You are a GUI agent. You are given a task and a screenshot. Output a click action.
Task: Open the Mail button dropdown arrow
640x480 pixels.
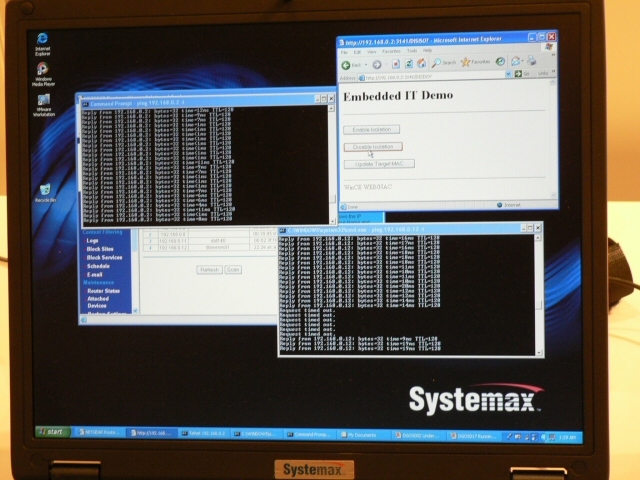point(523,61)
